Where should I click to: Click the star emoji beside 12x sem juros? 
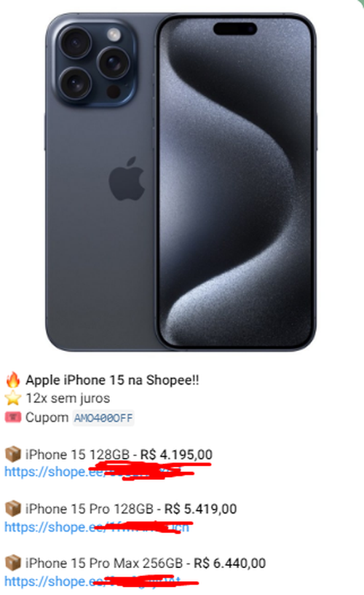(12, 398)
